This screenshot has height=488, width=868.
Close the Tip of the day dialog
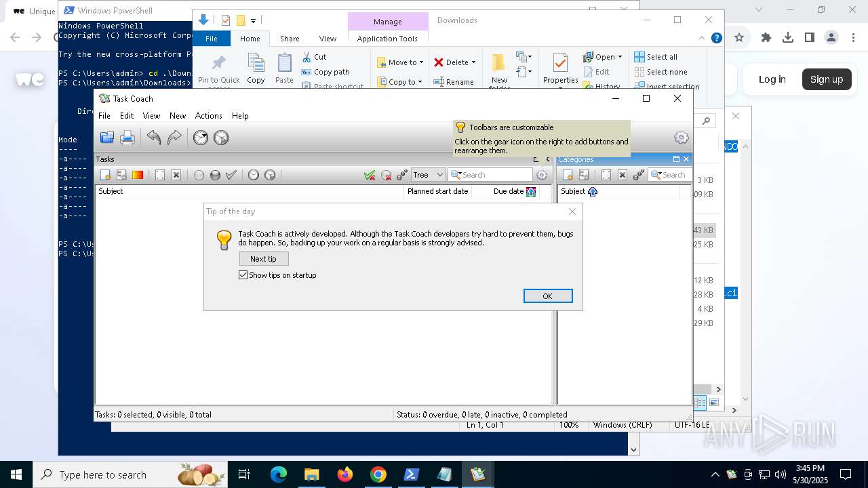coord(572,211)
